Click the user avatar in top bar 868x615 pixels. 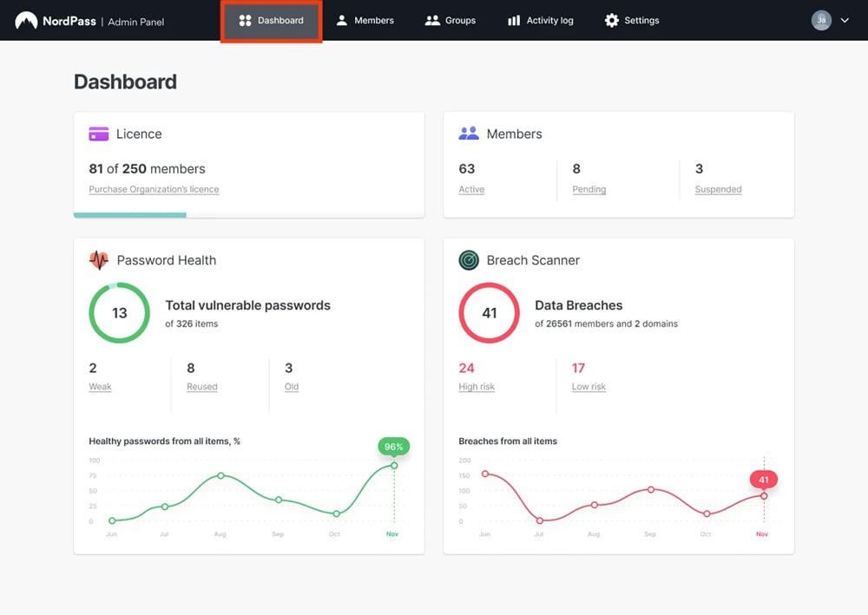pyautogui.click(x=821, y=21)
